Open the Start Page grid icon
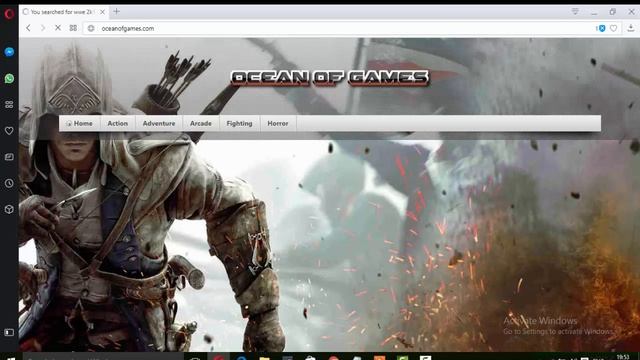 click(73, 28)
